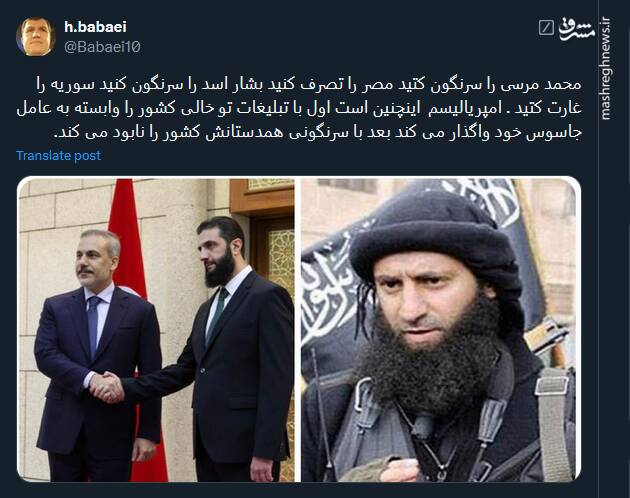Click the last line of the tweet text
The image size is (630, 498).
[x=317, y=133]
